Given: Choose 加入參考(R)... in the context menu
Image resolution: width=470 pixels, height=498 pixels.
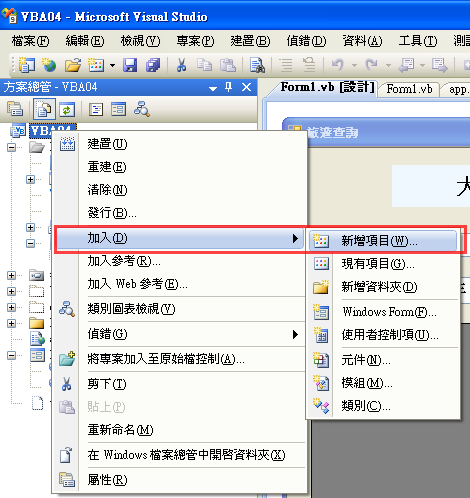Looking at the screenshot, I should pos(180,261).
